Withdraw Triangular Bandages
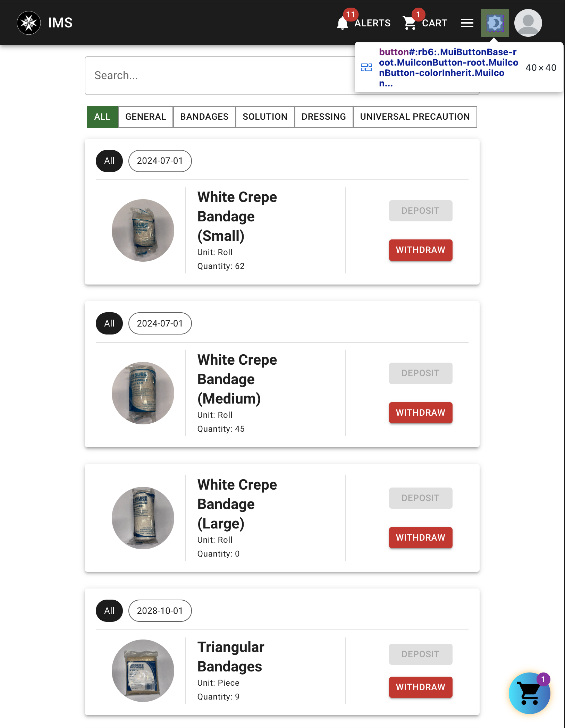Viewport: 565px width, 728px height. coord(421,687)
